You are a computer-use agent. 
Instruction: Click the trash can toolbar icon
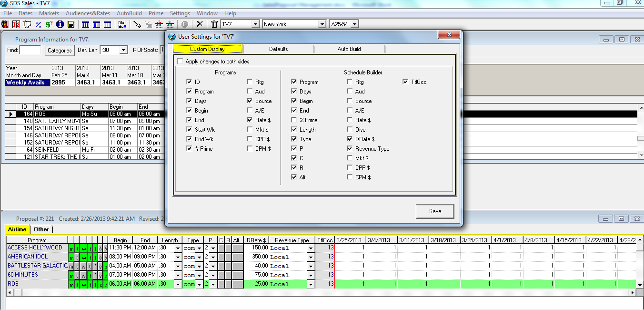(x=214, y=24)
